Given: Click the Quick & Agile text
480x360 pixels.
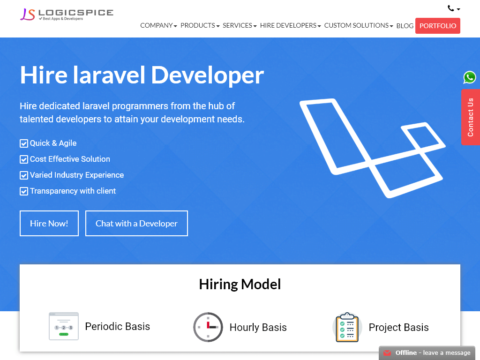Looking at the screenshot, I should 53,143.
